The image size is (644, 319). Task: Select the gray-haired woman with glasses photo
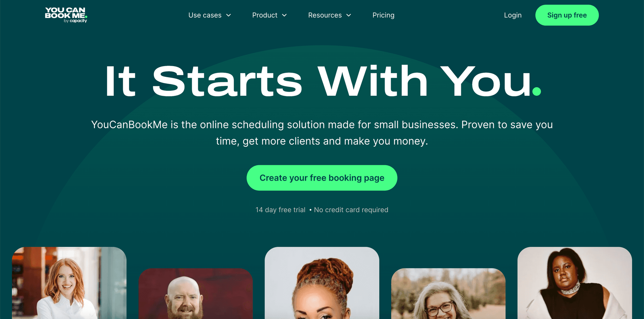point(448,293)
